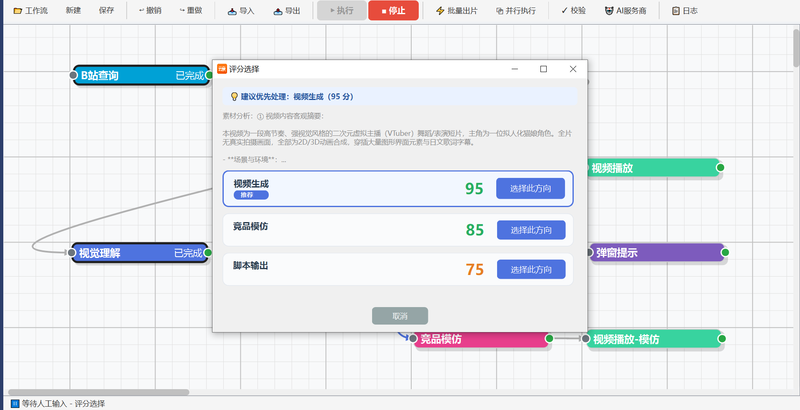
Task: Minimize the 评分选择 dialog
Action: pyautogui.click(x=515, y=69)
